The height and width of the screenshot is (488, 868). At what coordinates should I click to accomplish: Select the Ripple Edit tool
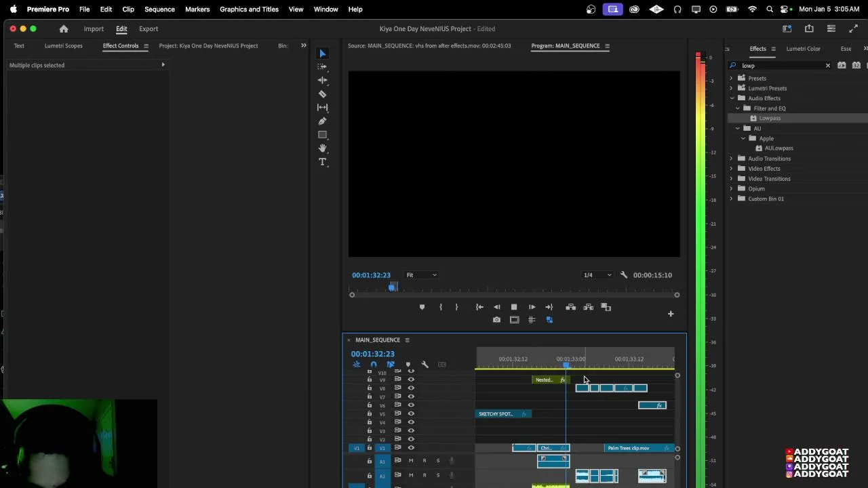(x=323, y=80)
